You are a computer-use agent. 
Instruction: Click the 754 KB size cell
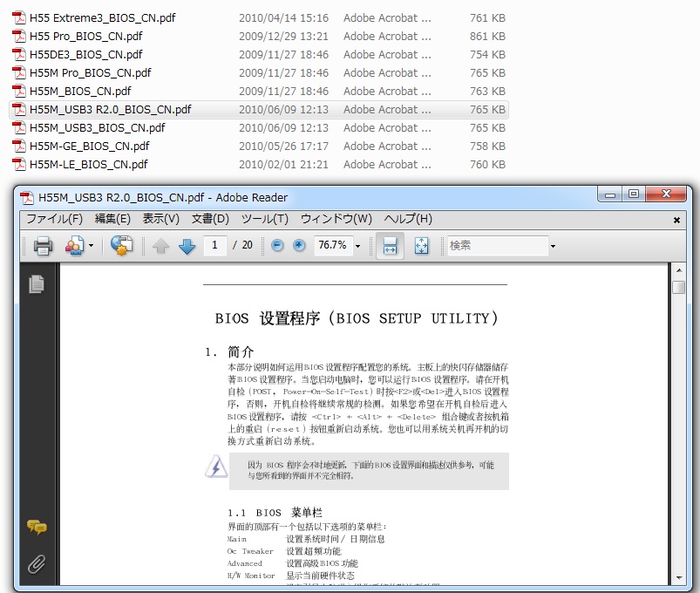(487, 54)
